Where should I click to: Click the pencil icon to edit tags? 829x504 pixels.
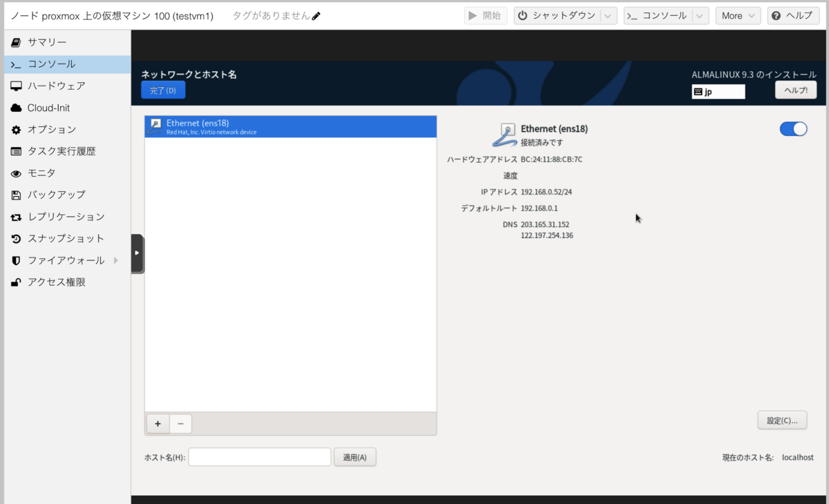coord(316,16)
